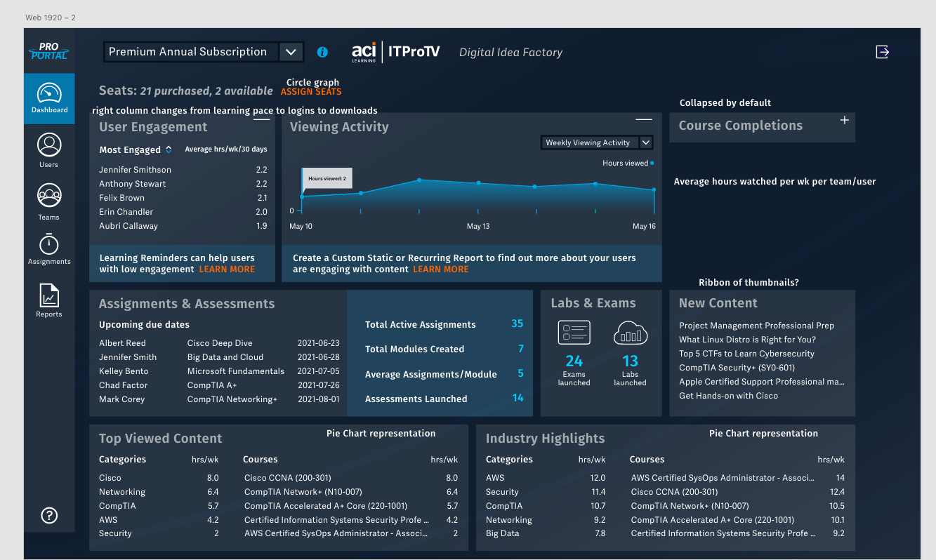Click Cisco CCNA (200-301) in Top Viewed
The height and width of the screenshot is (560, 936).
point(288,478)
